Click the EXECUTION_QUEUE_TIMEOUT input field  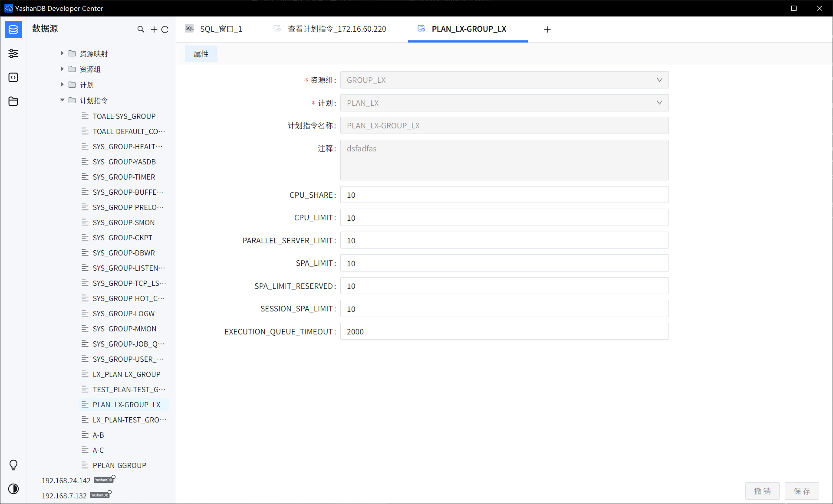(504, 331)
